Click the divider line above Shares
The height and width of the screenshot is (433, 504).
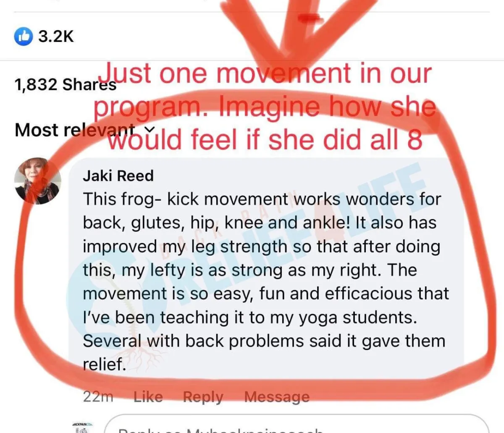click(252, 60)
